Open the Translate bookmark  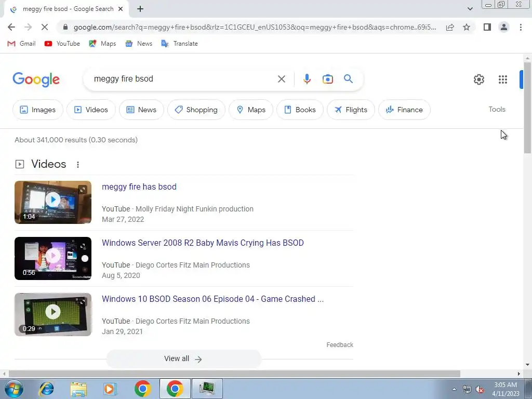click(179, 44)
